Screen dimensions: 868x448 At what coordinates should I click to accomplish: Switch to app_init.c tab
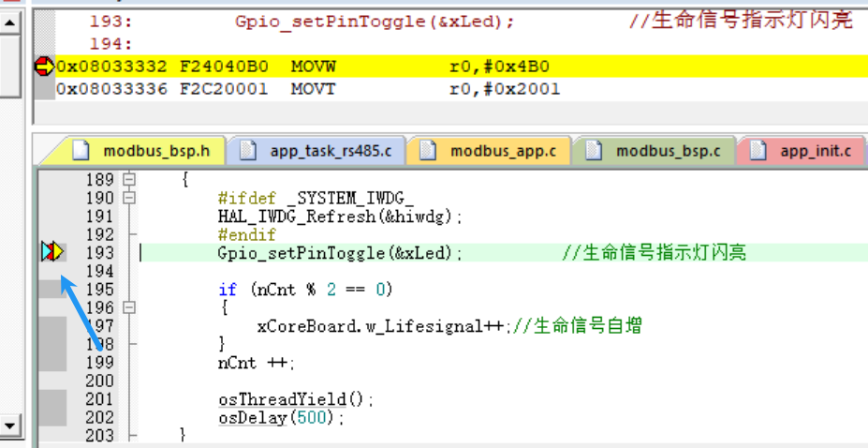pos(801,151)
